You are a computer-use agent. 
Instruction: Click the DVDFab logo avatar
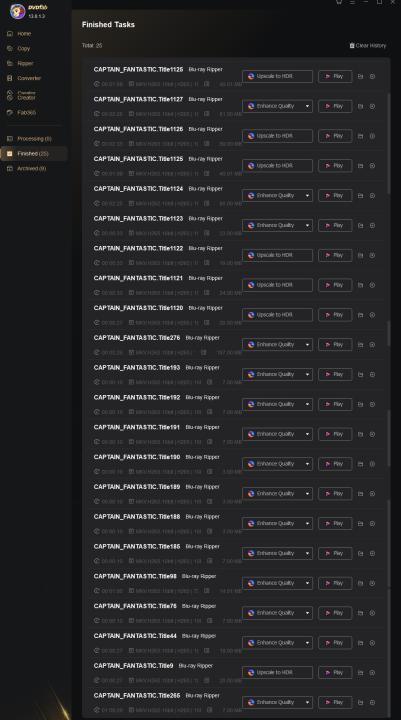pyautogui.click(x=17, y=11)
